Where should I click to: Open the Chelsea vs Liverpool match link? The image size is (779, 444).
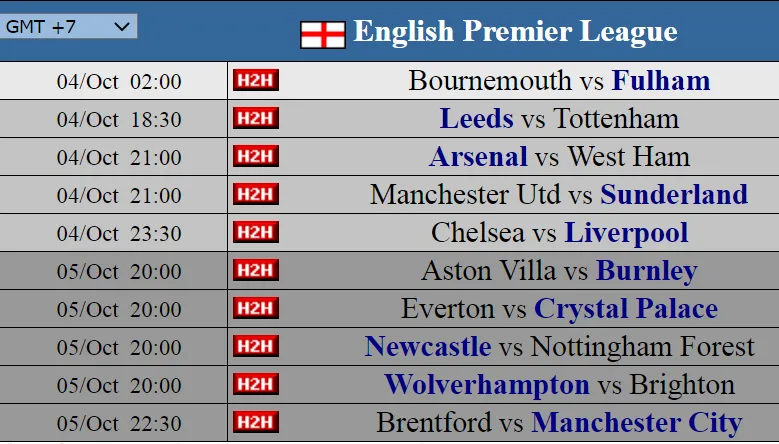(x=559, y=233)
